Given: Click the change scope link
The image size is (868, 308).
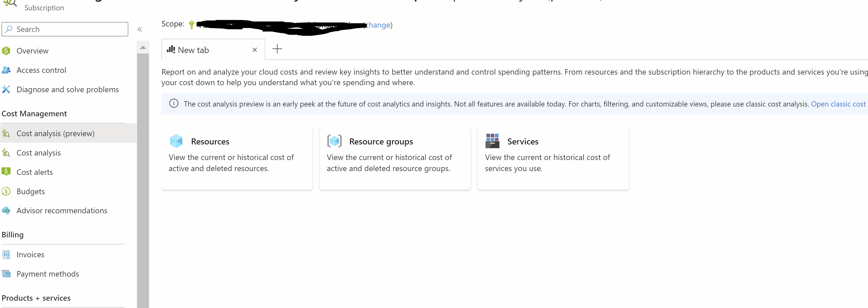Looking at the screenshot, I should 379,25.
